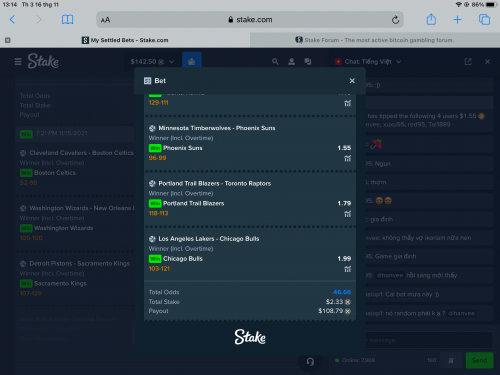
Task: Close the chat panel
Action: click(x=487, y=62)
